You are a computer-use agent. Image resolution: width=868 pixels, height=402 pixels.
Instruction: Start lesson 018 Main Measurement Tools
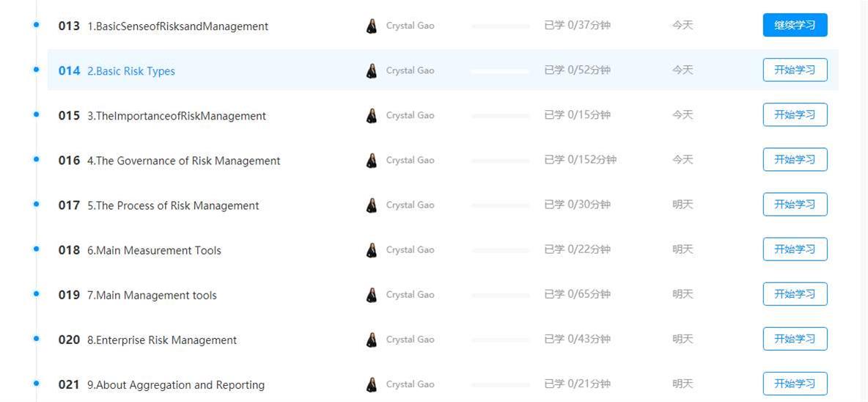[795, 249]
